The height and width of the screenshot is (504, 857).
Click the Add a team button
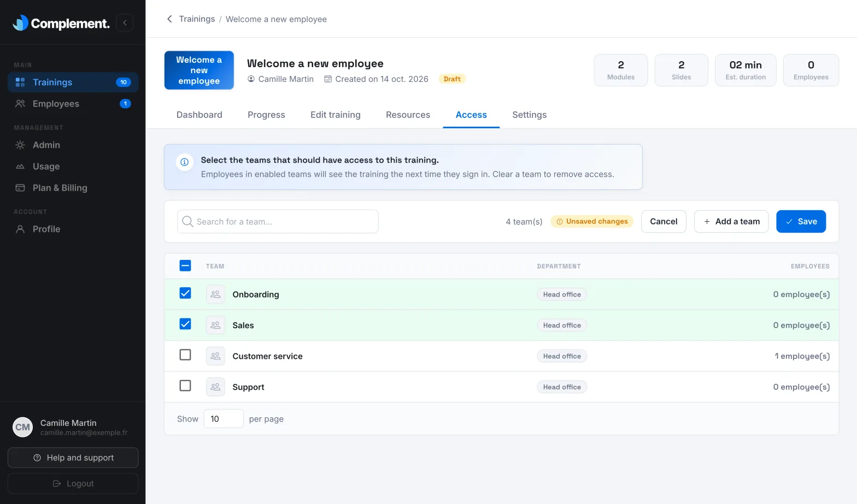(731, 221)
